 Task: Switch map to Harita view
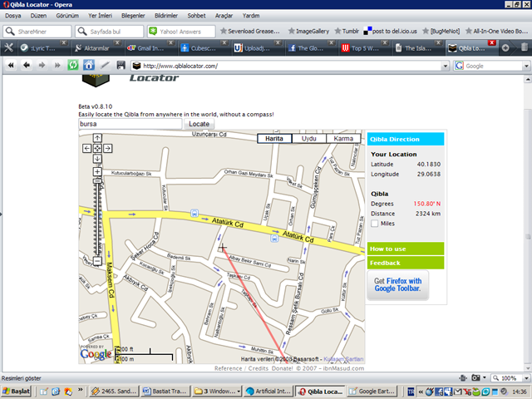click(274, 139)
